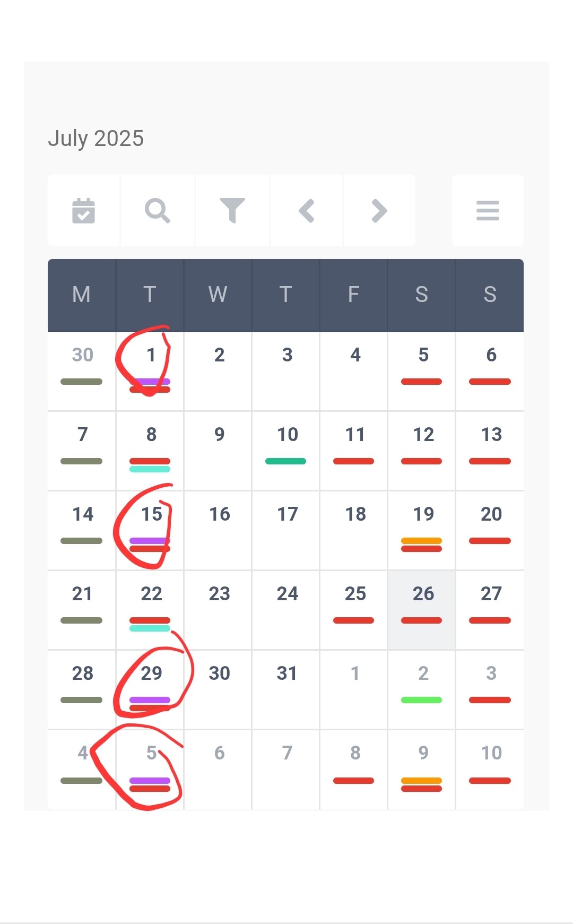Select July 1 in the calendar
Screen dimensions: 573x924
pyautogui.click(x=150, y=371)
